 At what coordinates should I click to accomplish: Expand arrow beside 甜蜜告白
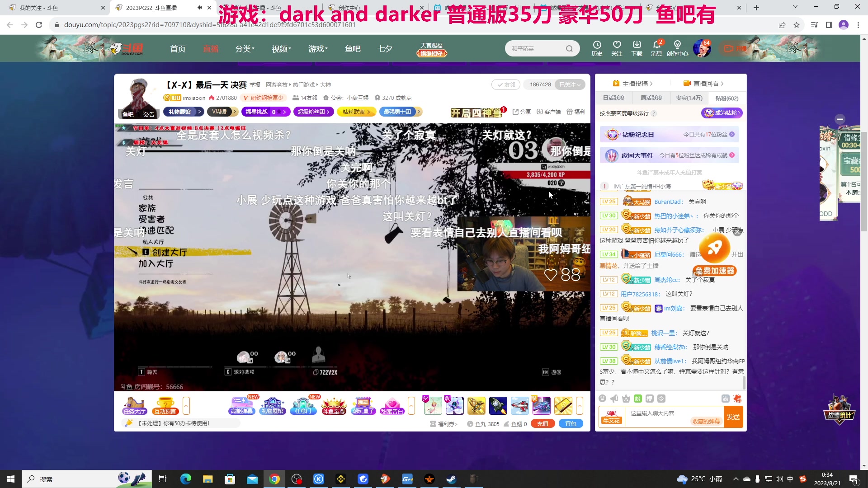[411, 405]
